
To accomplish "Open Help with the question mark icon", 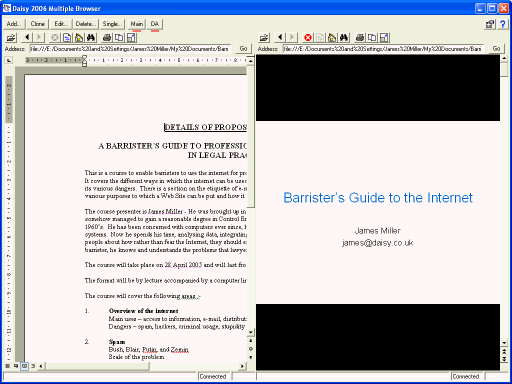I will 503,24.
